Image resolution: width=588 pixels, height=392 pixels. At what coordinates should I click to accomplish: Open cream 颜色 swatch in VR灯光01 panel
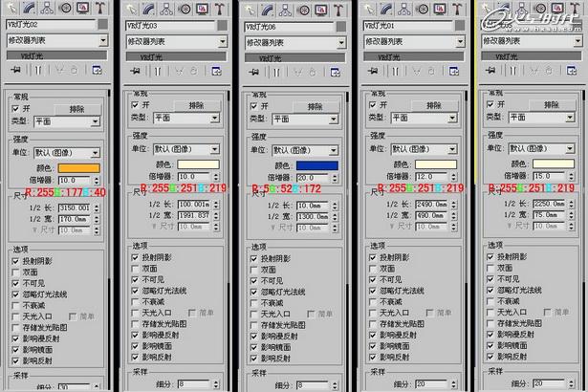(436, 164)
